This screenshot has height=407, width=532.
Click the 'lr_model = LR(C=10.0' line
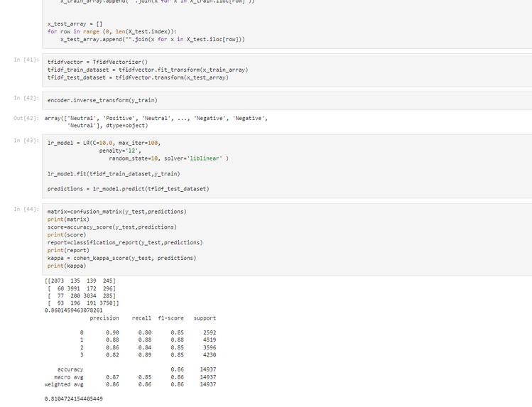tap(104, 143)
